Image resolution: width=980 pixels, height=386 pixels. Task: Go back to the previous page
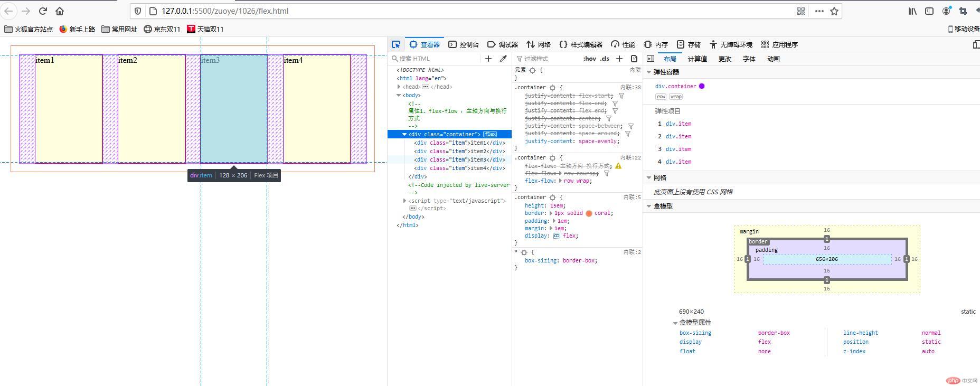pyautogui.click(x=9, y=11)
